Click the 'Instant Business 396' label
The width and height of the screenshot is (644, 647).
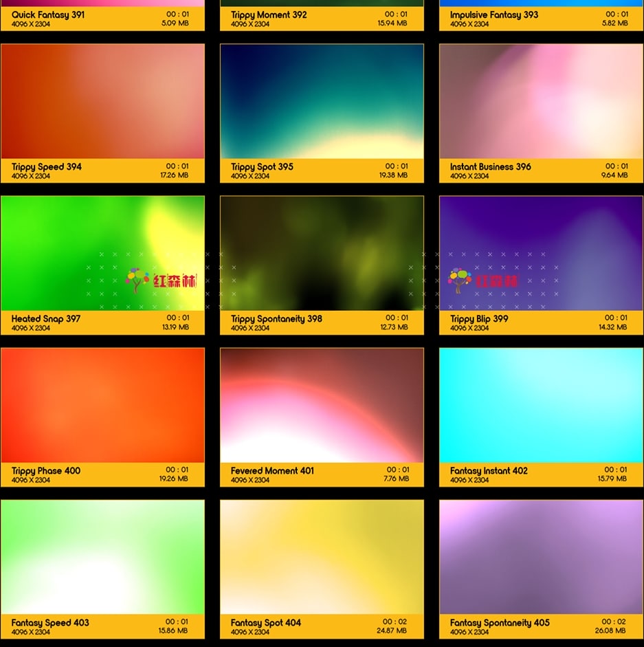(490, 166)
